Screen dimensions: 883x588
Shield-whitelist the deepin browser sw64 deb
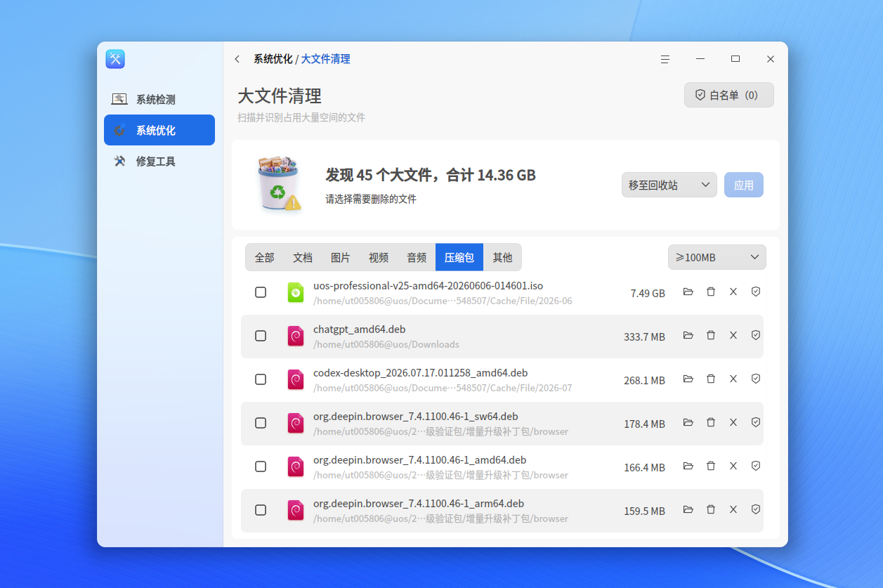[x=756, y=422]
